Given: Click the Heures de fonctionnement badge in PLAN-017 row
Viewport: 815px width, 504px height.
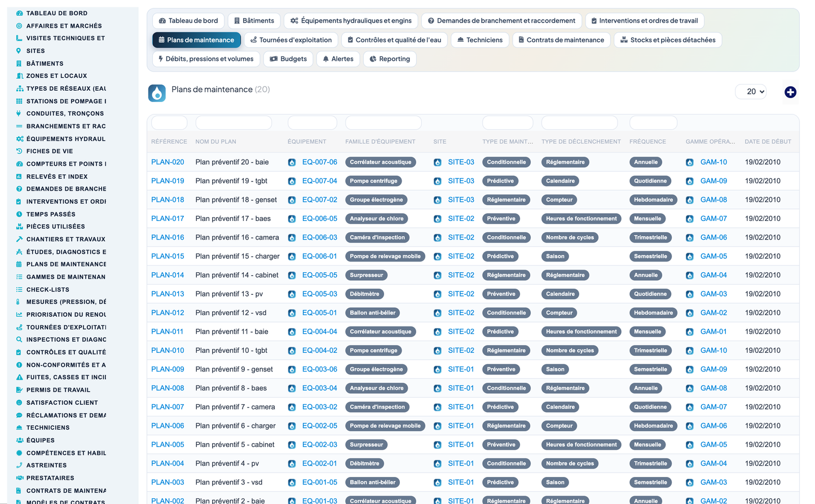Looking at the screenshot, I should 581,219.
